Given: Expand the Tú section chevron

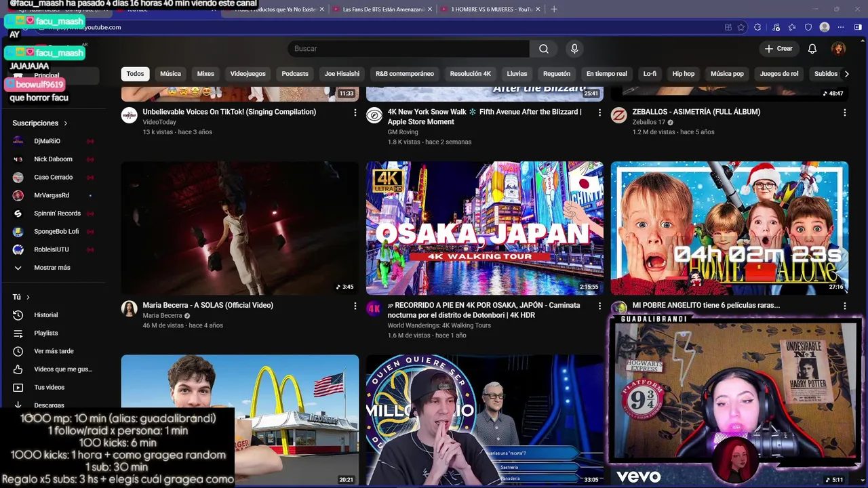Looking at the screenshot, I should 28,297.
